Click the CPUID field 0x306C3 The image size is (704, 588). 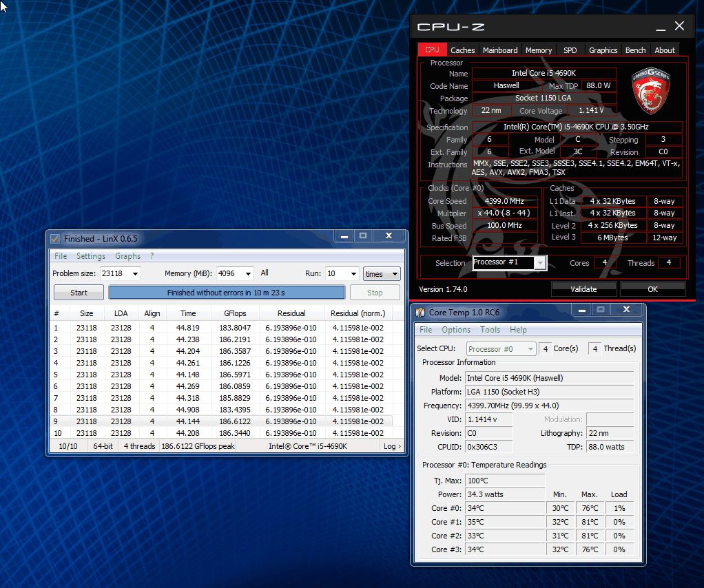[x=488, y=447]
